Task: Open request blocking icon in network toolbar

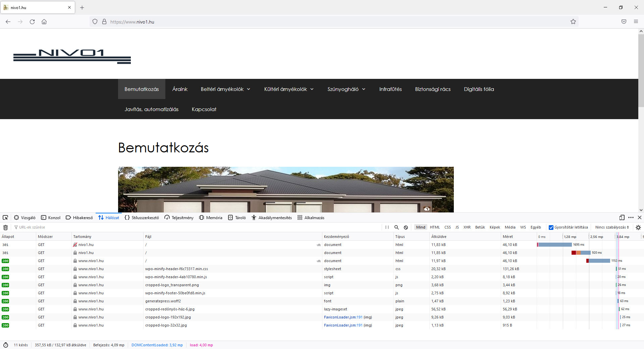Action: [x=406, y=227]
